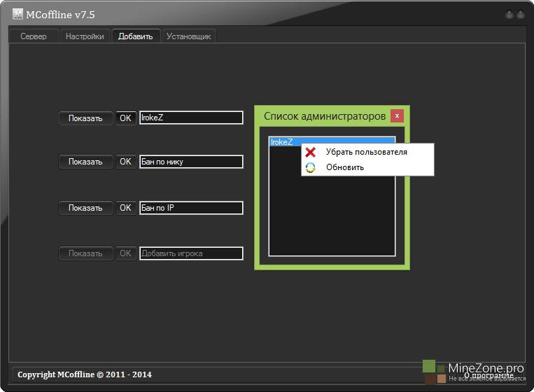The height and width of the screenshot is (392, 534).
Task: Close the Список администраторов panel
Action: tap(397, 115)
